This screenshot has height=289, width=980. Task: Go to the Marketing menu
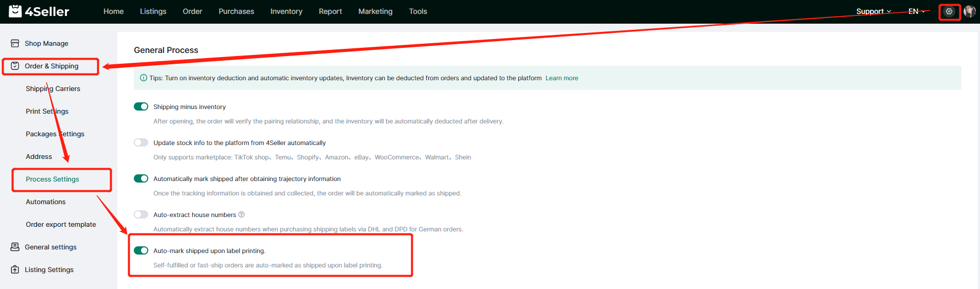click(375, 11)
